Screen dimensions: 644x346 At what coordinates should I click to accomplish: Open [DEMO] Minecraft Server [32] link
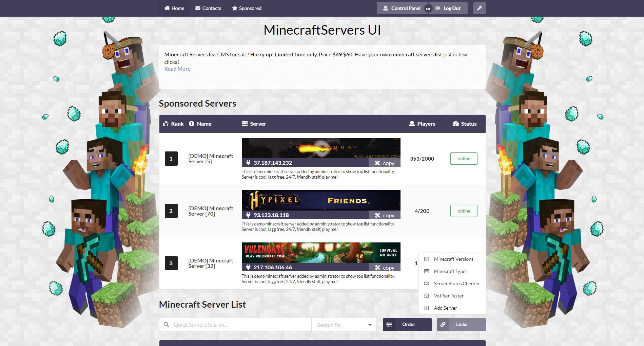coord(211,263)
